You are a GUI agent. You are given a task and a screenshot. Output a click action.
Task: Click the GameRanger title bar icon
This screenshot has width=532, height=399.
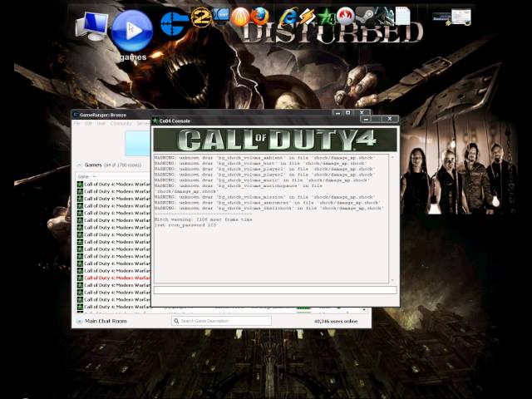(76, 115)
